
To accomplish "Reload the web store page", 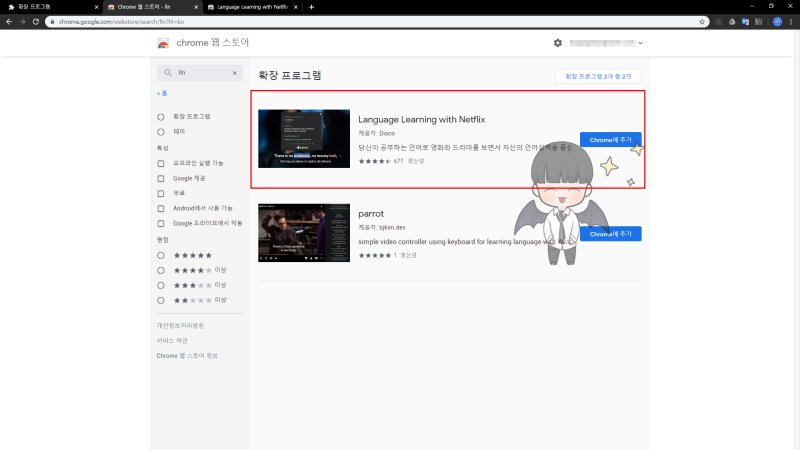I will click(36, 21).
